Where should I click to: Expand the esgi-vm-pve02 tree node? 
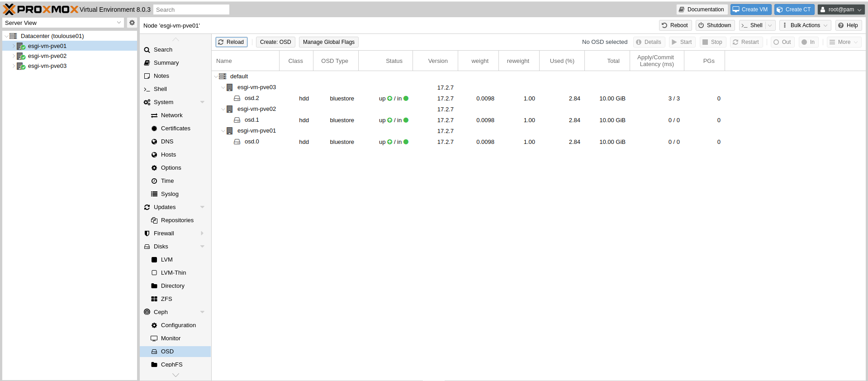pos(14,56)
